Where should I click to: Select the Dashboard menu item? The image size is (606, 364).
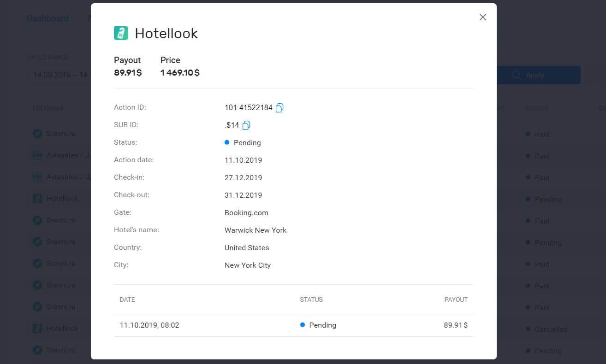pos(48,18)
